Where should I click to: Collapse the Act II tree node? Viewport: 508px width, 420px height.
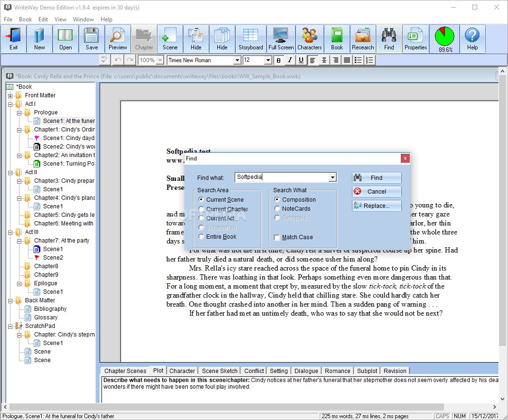(10, 173)
